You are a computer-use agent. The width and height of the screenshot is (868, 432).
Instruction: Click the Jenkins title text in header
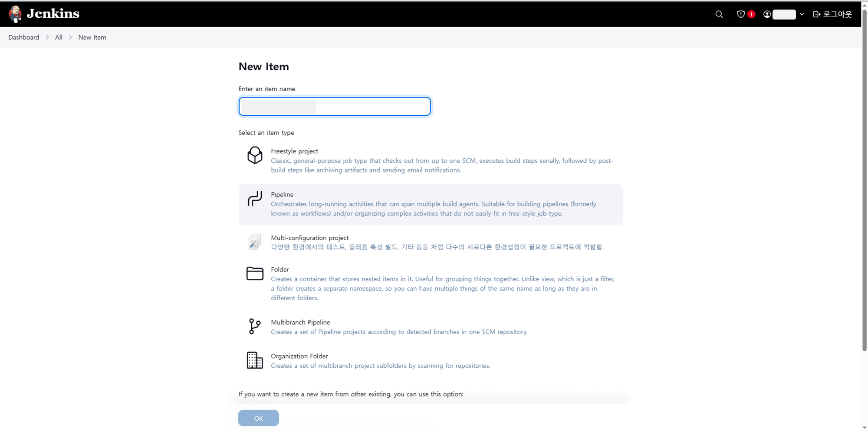(x=53, y=14)
